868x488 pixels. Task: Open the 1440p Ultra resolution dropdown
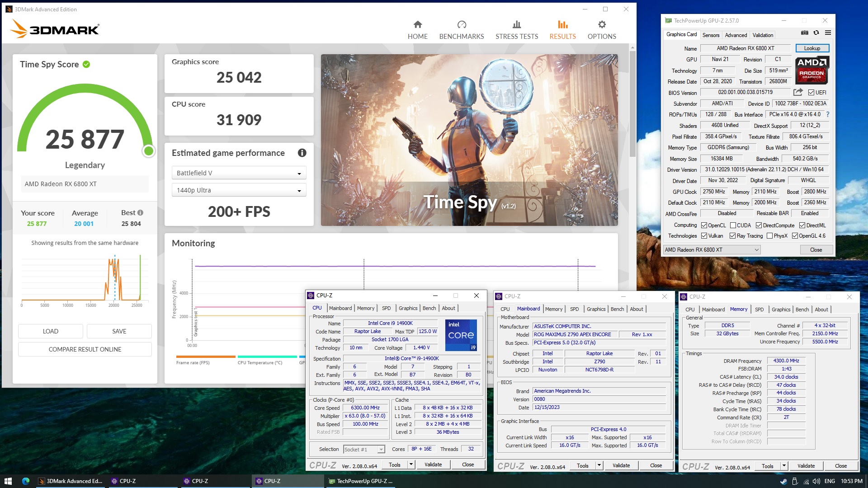[x=239, y=190]
